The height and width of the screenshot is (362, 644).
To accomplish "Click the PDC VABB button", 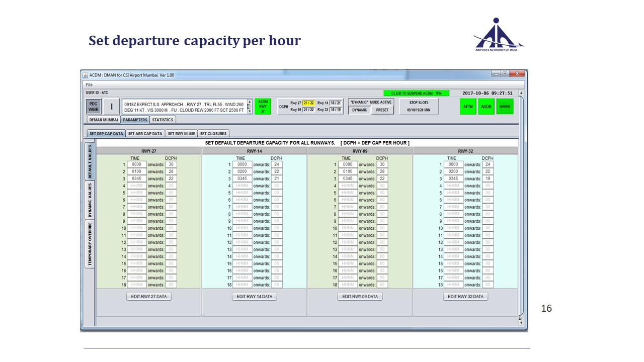I will click(x=94, y=106).
